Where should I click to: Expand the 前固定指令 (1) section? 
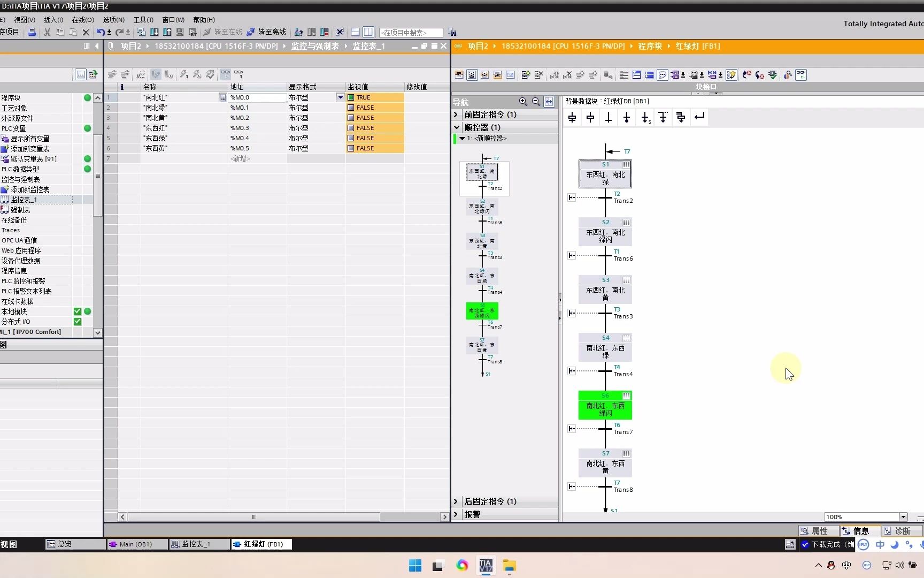pos(456,115)
